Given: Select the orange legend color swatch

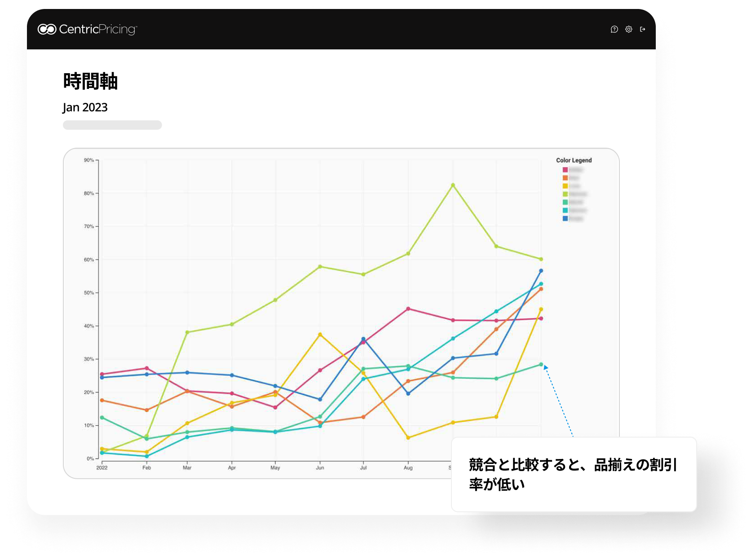Looking at the screenshot, I should [565, 178].
